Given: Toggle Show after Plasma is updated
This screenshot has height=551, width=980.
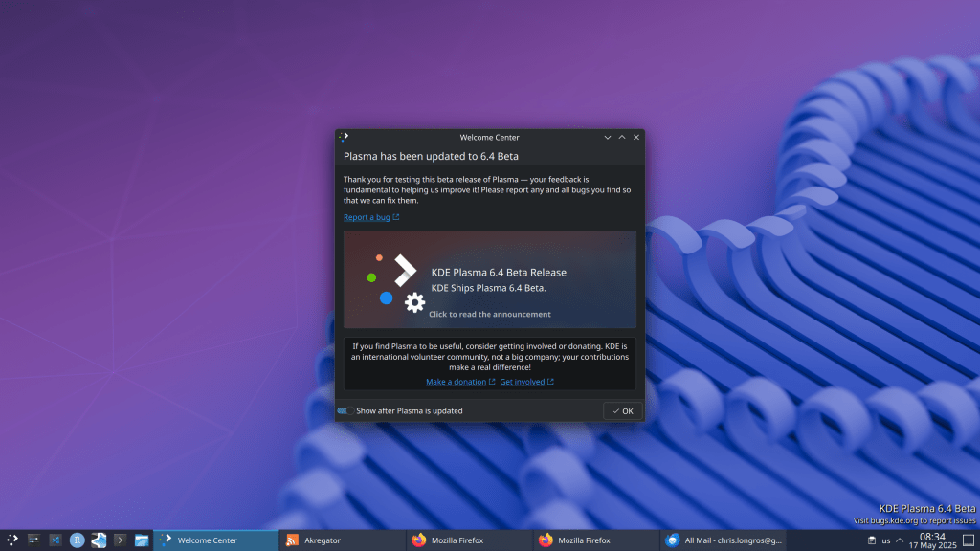Looking at the screenshot, I should 345,410.
